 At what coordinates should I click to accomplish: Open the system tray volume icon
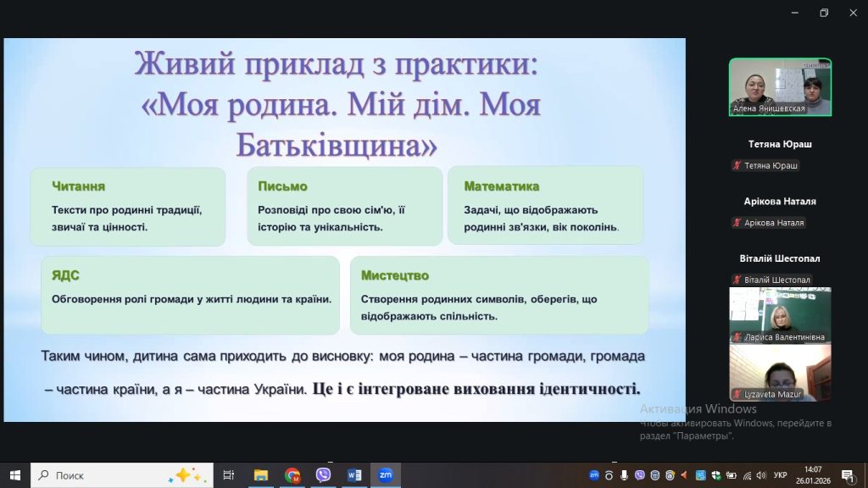pos(761,475)
